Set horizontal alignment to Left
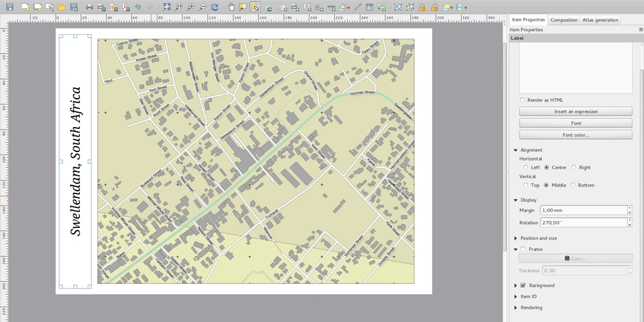Image resolution: width=644 pixels, height=322 pixels. coord(526,167)
